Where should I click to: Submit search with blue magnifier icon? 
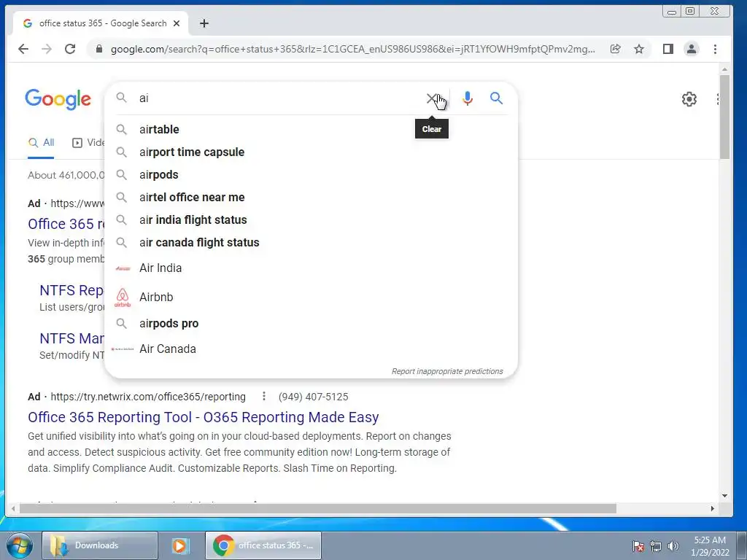tap(496, 98)
